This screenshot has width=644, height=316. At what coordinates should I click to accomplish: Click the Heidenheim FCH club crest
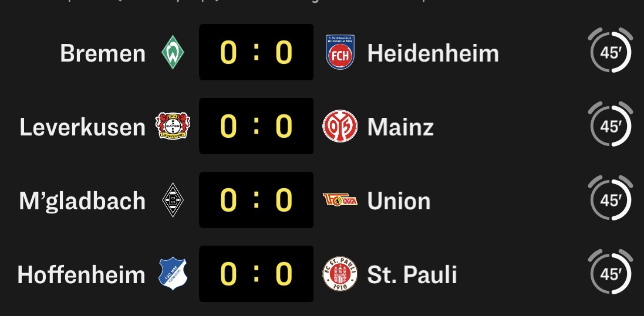[x=339, y=53]
